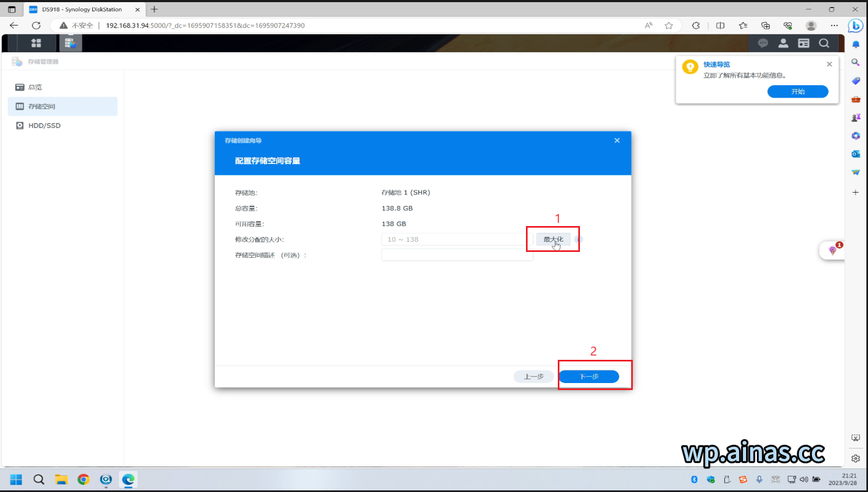
Task: Refresh the browser page
Action: click(x=36, y=25)
